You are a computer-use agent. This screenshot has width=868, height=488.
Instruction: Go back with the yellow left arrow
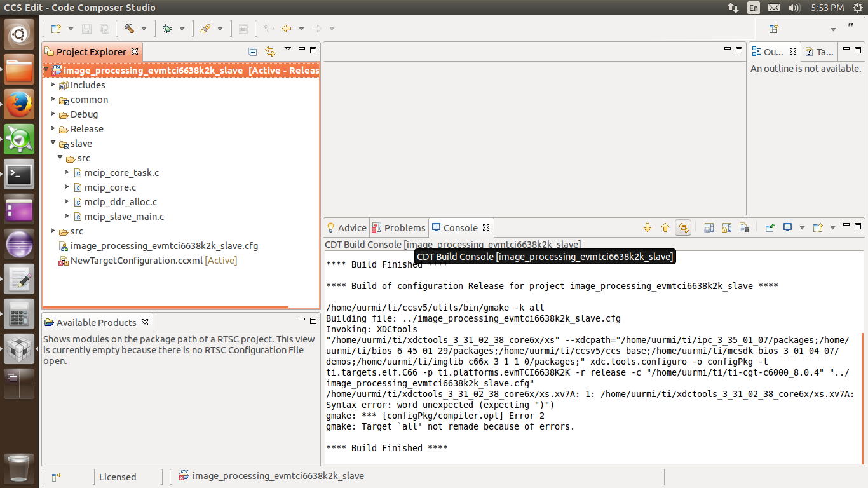(x=287, y=29)
